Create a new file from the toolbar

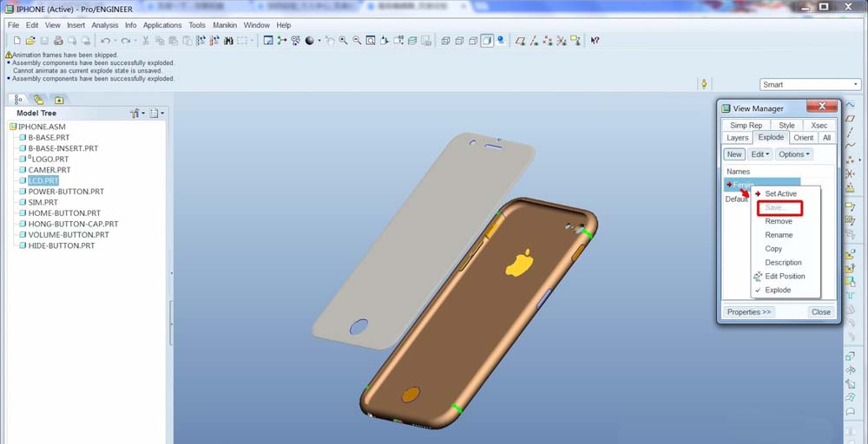[x=17, y=41]
